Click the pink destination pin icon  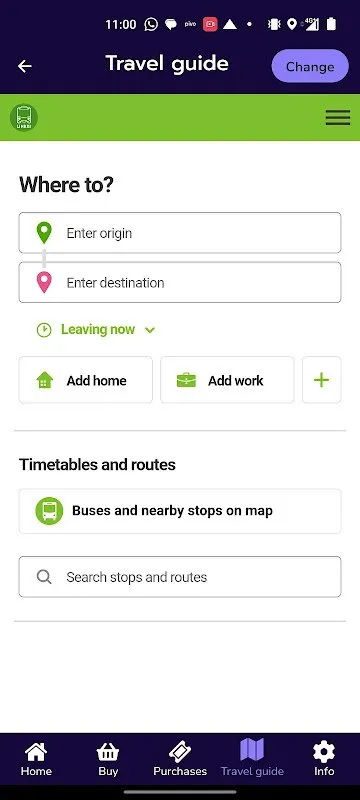[x=44, y=282]
